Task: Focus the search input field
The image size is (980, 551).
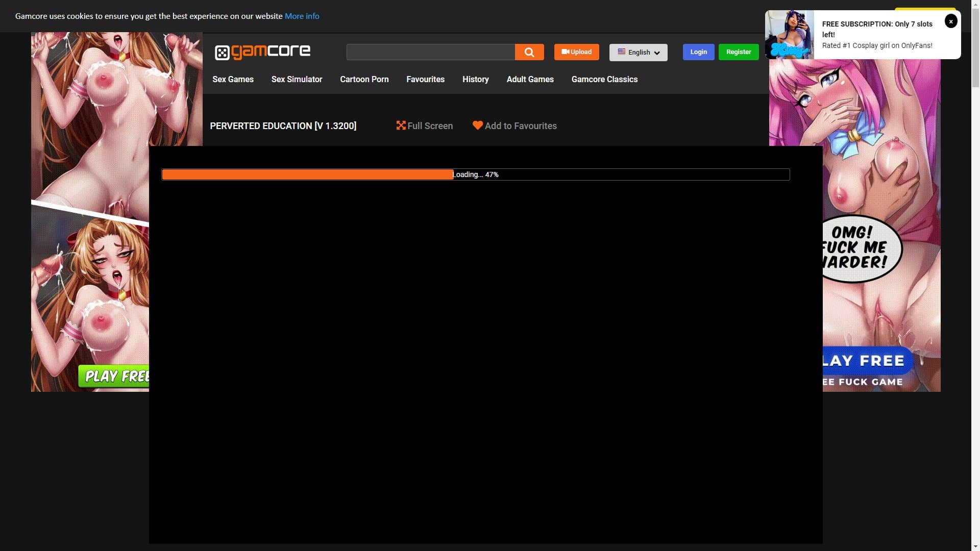Action: [430, 52]
